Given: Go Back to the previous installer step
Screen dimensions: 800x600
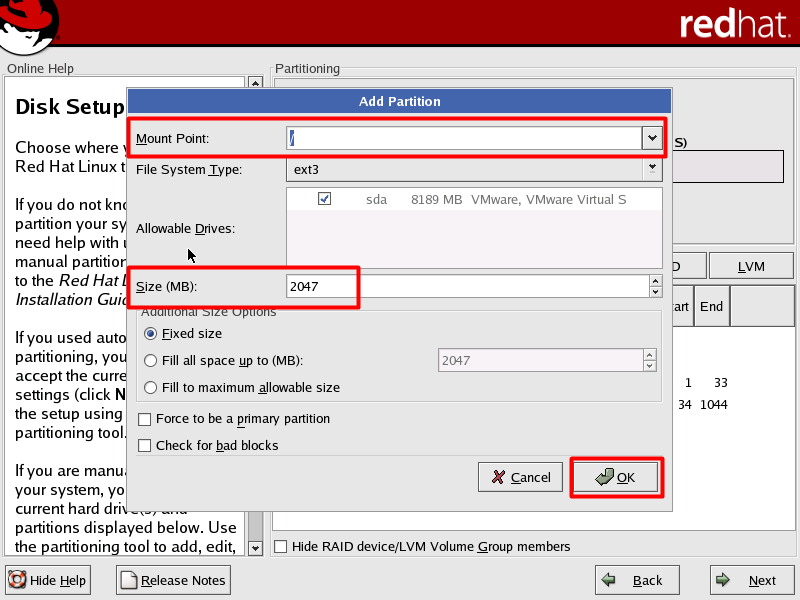Looking at the screenshot, I should pos(637,580).
